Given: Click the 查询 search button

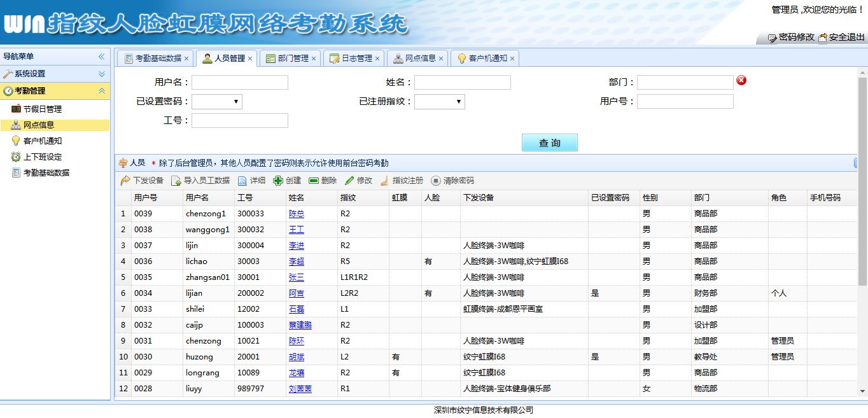Looking at the screenshot, I should [x=549, y=143].
